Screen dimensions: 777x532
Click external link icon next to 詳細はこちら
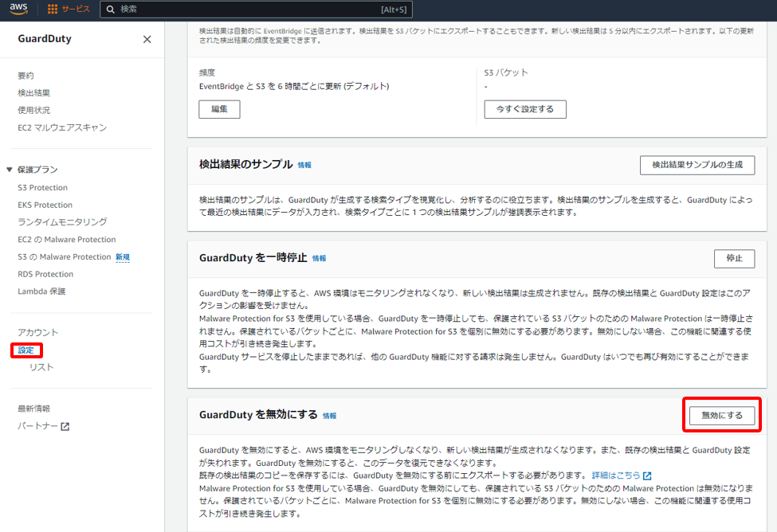(647, 475)
